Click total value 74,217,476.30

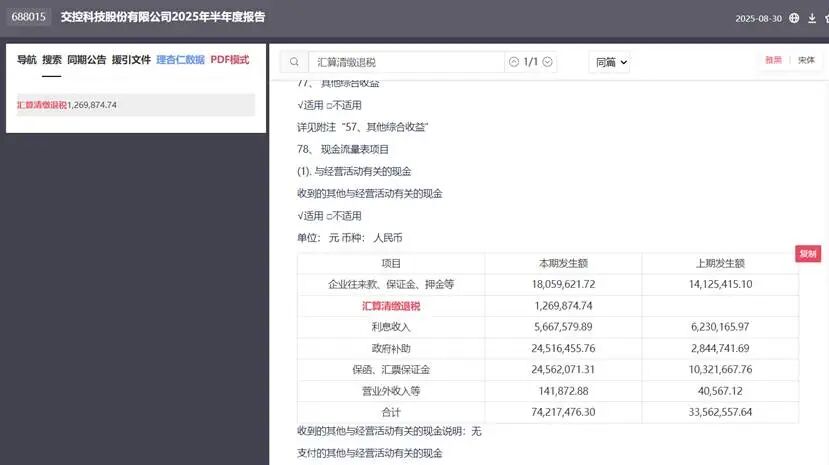[563, 412]
